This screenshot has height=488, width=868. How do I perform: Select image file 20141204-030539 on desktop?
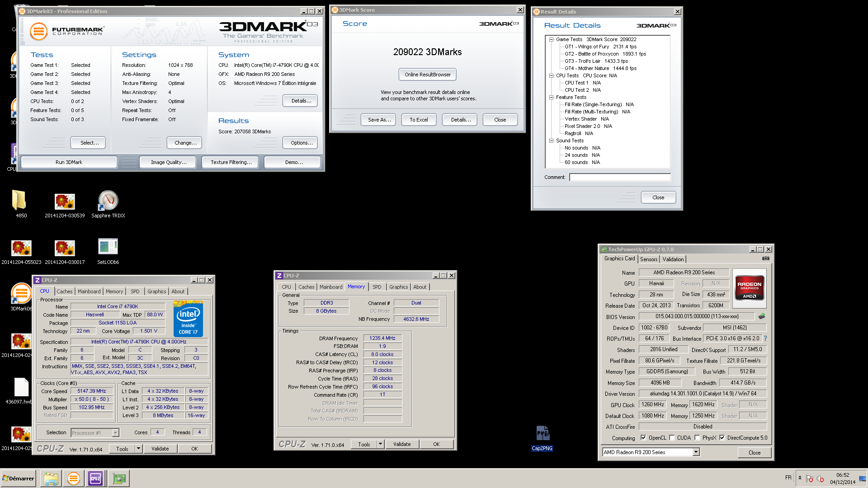pyautogui.click(x=65, y=206)
